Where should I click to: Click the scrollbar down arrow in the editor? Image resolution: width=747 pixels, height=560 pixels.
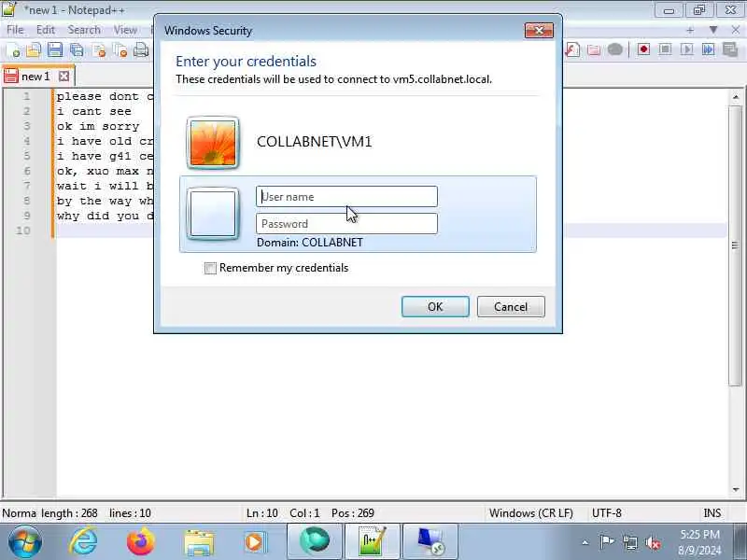(x=736, y=489)
